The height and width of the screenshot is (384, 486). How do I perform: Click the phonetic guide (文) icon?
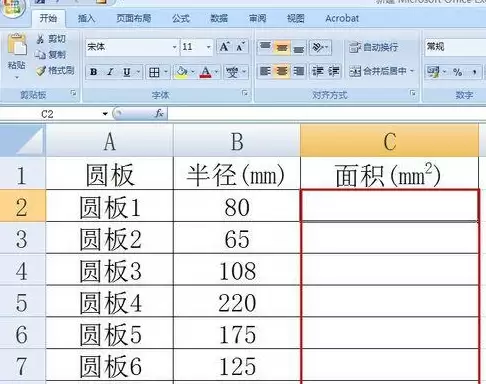(232, 72)
